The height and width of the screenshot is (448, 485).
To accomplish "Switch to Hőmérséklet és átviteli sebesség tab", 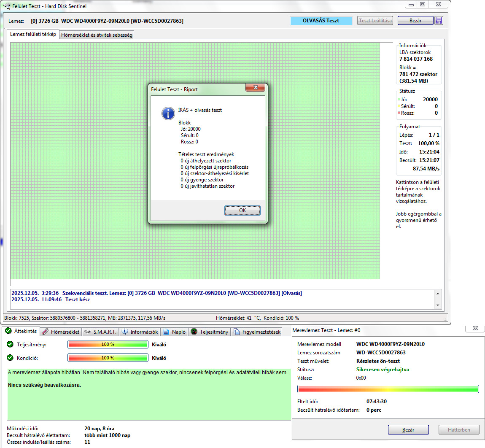I will 97,35.
